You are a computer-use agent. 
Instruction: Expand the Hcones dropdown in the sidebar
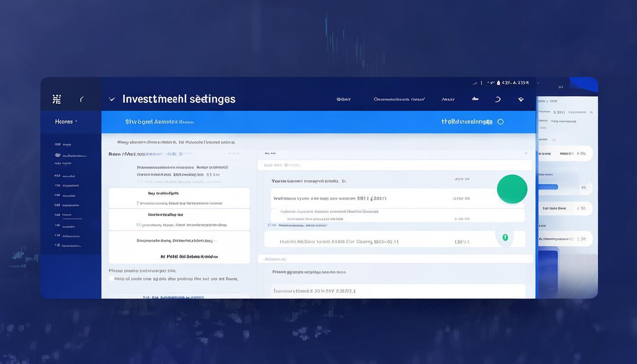[x=66, y=122]
